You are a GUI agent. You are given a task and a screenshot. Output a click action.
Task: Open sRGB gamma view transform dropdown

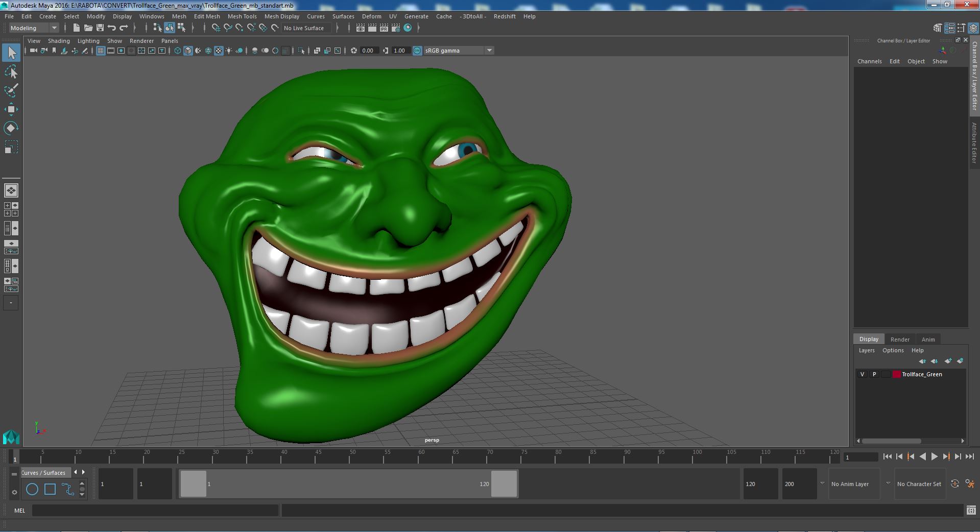point(459,51)
